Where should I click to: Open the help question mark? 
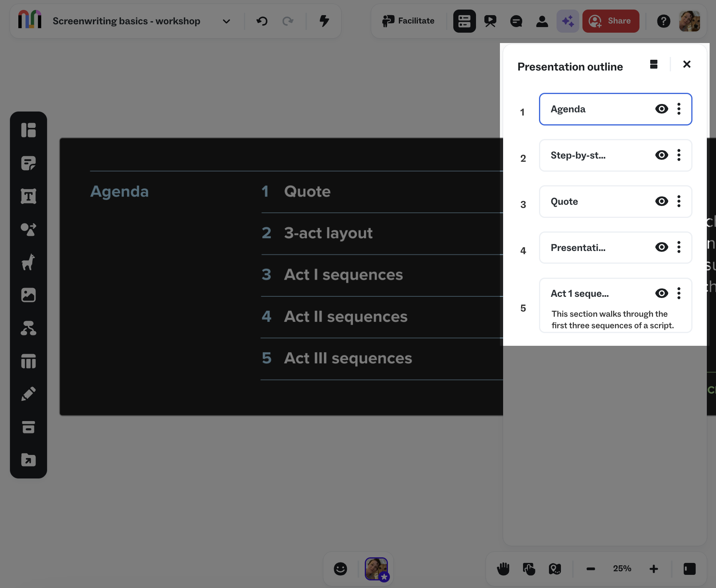664,21
